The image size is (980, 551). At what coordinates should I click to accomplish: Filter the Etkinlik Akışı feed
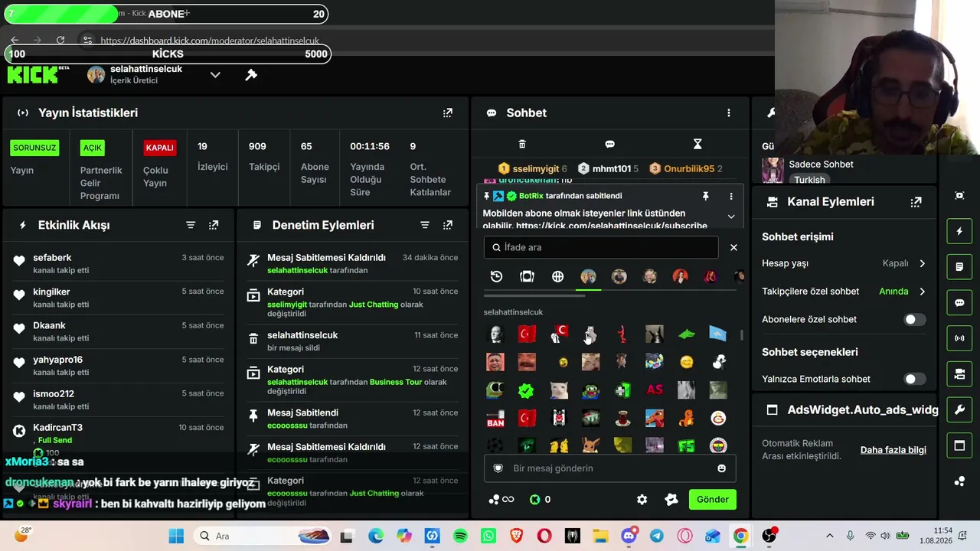[x=191, y=225]
